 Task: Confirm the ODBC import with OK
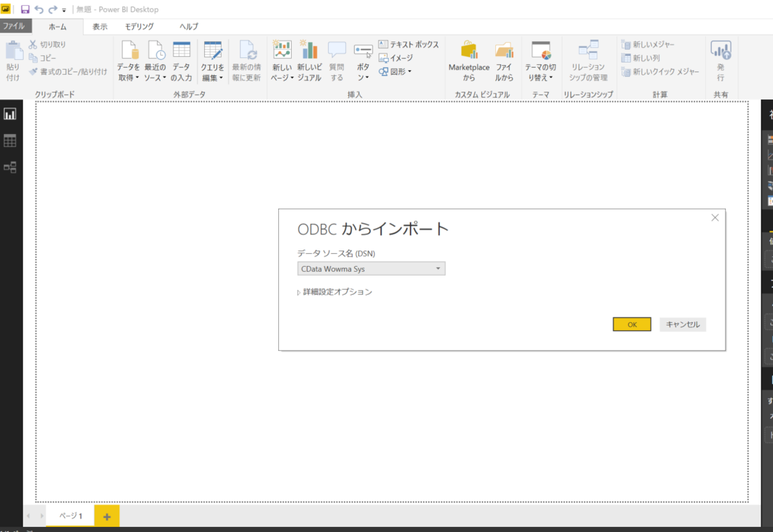(x=631, y=324)
